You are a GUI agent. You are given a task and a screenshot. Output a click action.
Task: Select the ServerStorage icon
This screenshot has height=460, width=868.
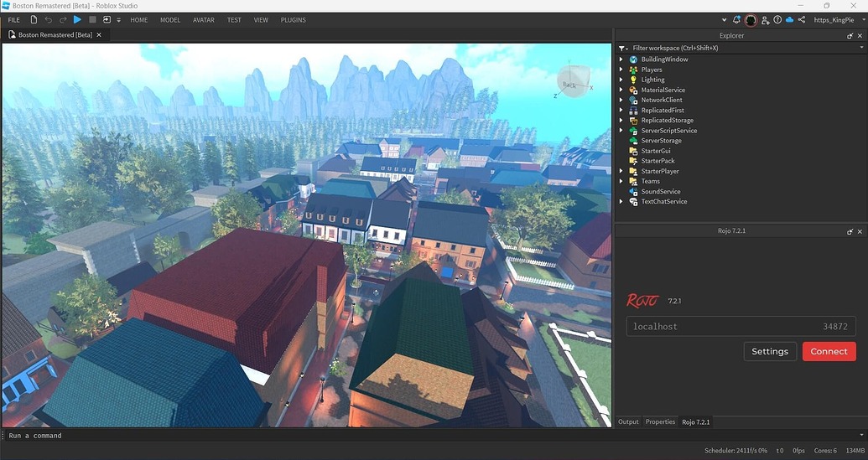point(633,141)
